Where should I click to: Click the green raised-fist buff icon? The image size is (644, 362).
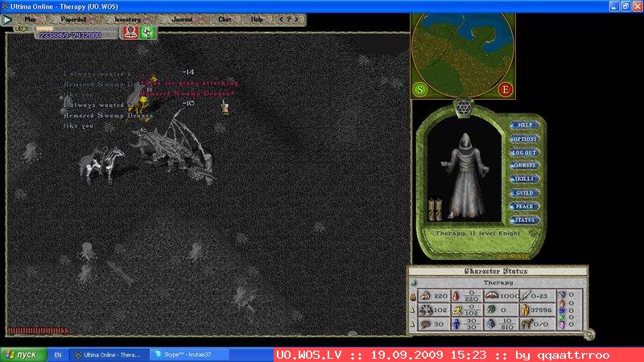(x=147, y=32)
